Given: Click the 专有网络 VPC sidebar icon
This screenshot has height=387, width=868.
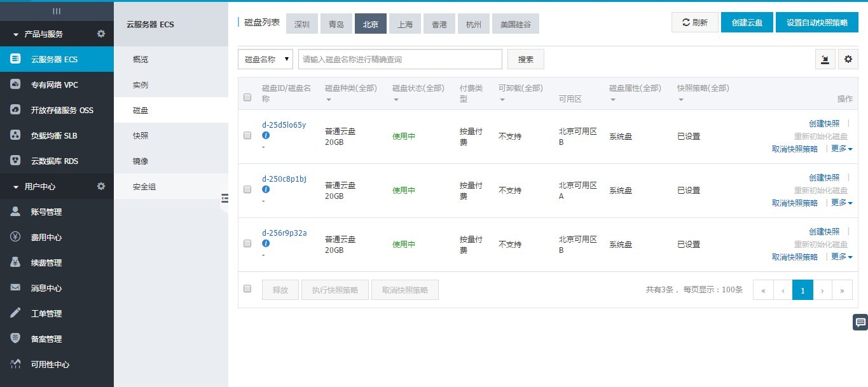Looking at the screenshot, I should pyautogui.click(x=16, y=85).
